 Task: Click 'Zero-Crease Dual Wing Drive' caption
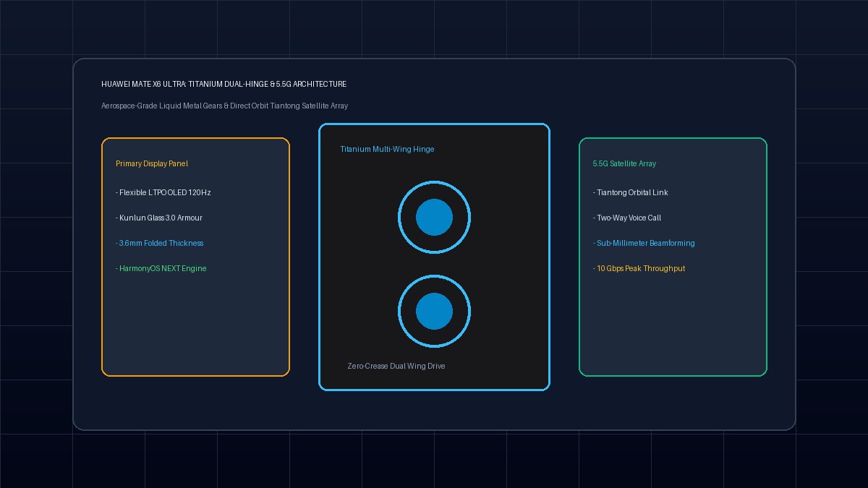(x=396, y=367)
